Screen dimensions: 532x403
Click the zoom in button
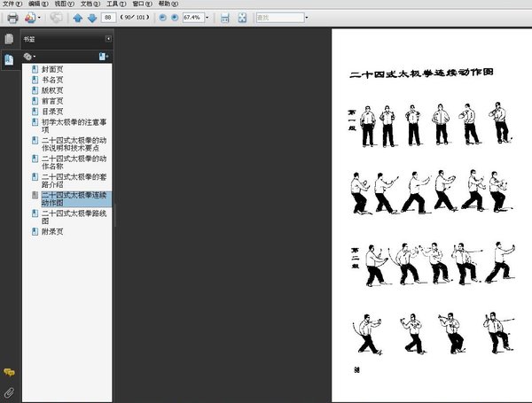pyautogui.click(x=174, y=17)
